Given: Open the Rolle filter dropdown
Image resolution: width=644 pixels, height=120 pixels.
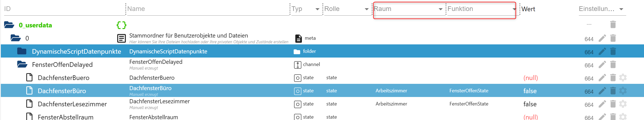Looking at the screenshot, I should coord(366,9).
